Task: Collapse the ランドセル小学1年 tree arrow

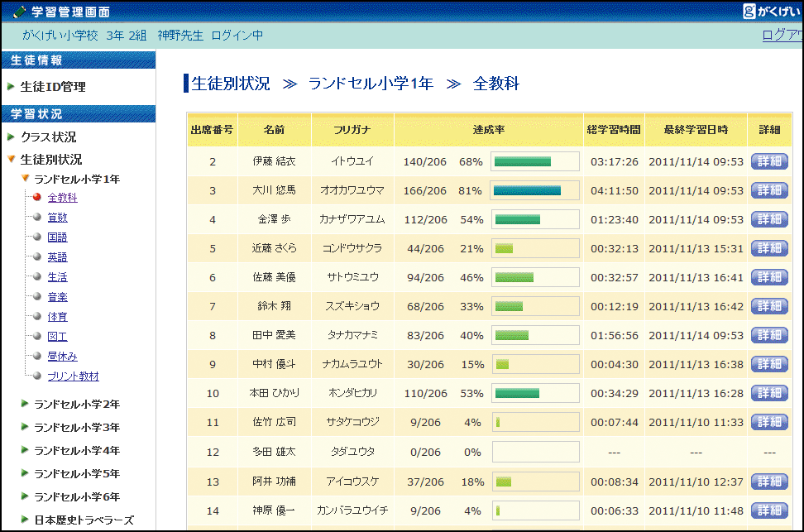Action: click(x=25, y=179)
